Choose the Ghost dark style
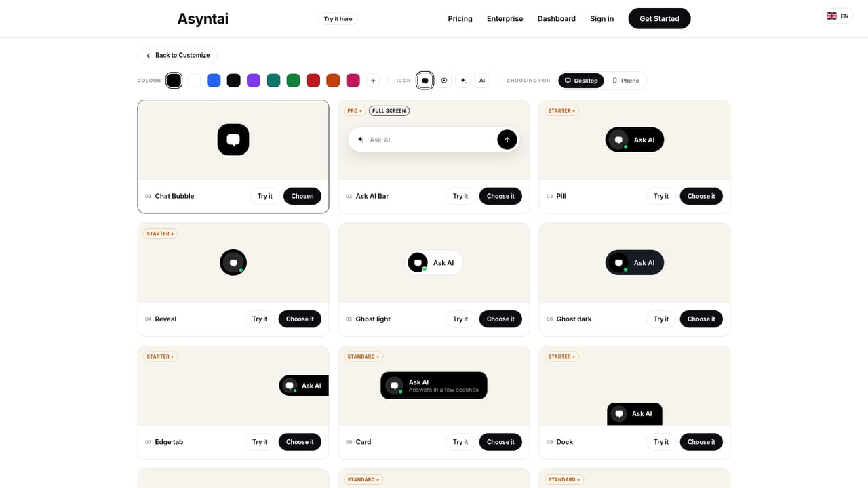This screenshot has height=488, width=868. point(701,319)
